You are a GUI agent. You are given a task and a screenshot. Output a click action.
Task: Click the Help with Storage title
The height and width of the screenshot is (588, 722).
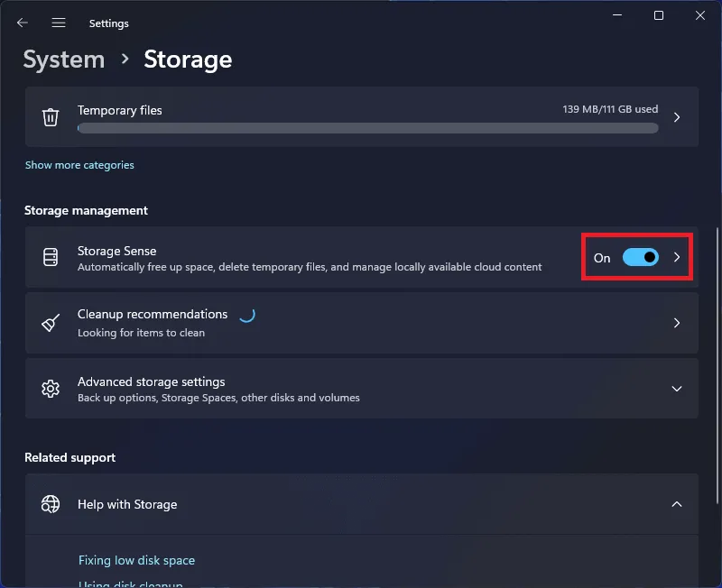click(127, 505)
